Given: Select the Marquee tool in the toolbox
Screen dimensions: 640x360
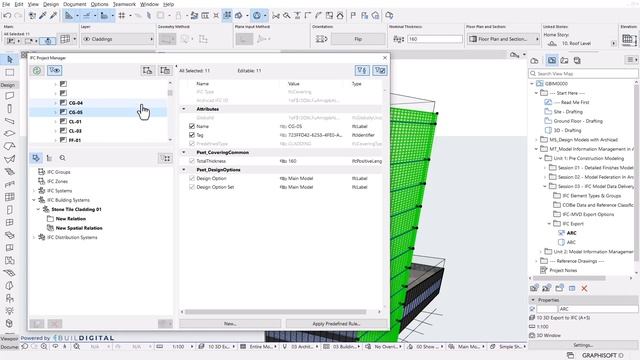Looking at the screenshot, I should tap(9, 72).
